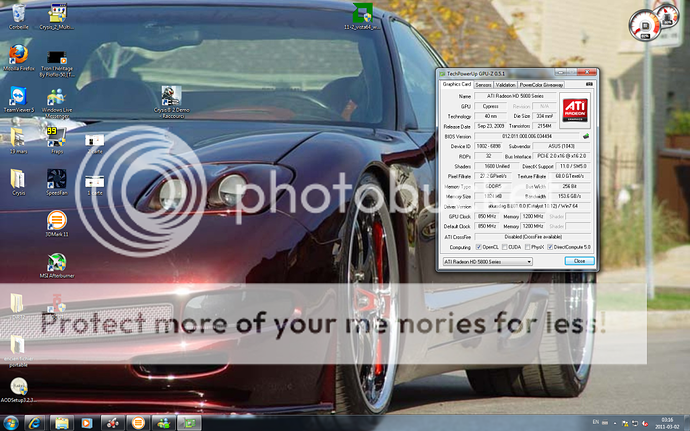Toggle the CUDA checkbox
Viewport: 690px width, 431px height.
(507, 246)
